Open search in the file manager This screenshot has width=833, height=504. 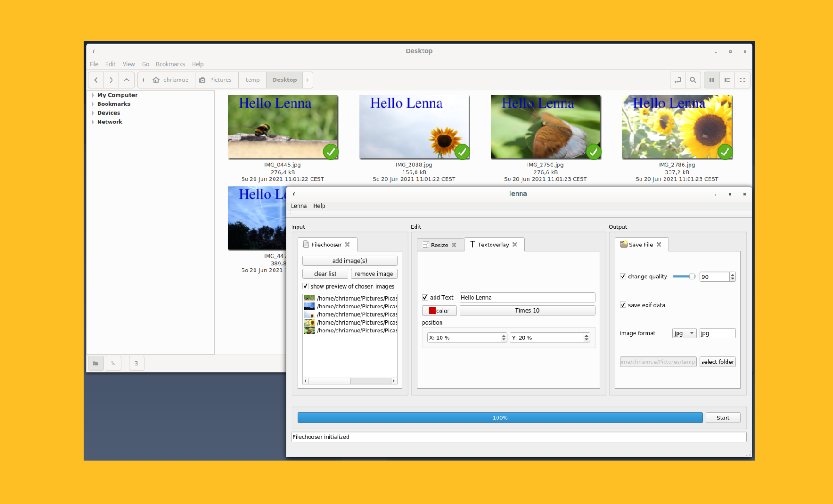693,80
